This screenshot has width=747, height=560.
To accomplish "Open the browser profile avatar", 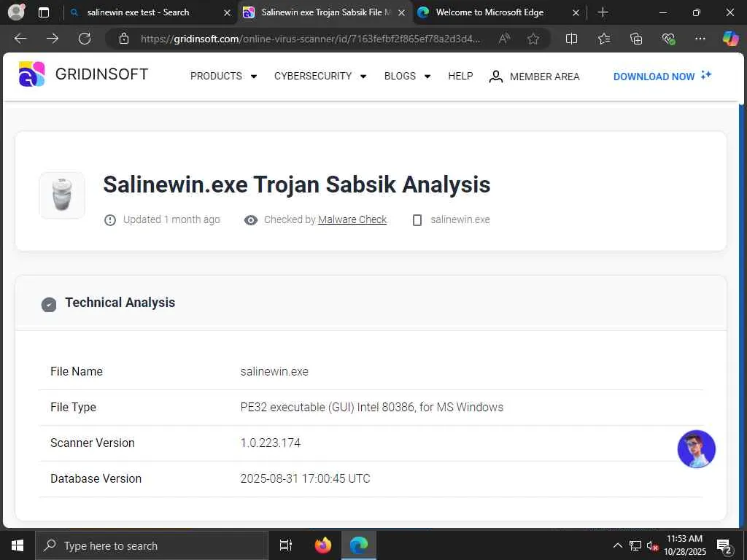I will pyautogui.click(x=16, y=12).
